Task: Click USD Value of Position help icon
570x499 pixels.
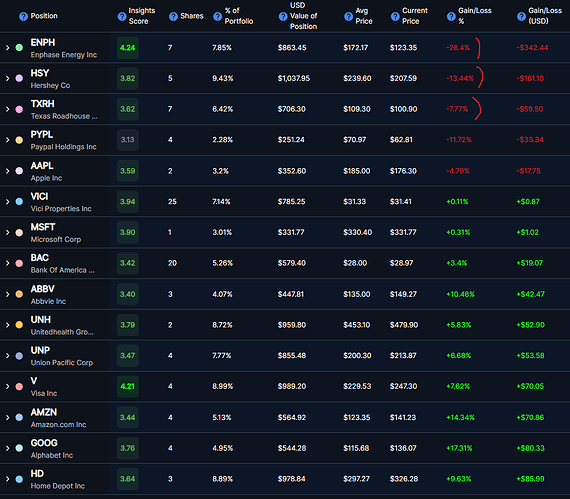Action: point(283,16)
